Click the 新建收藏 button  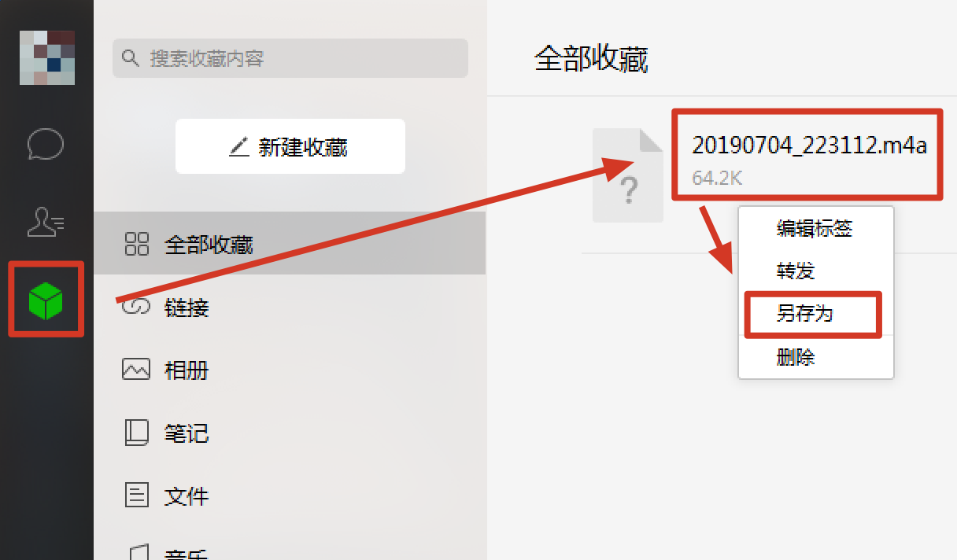[290, 146]
